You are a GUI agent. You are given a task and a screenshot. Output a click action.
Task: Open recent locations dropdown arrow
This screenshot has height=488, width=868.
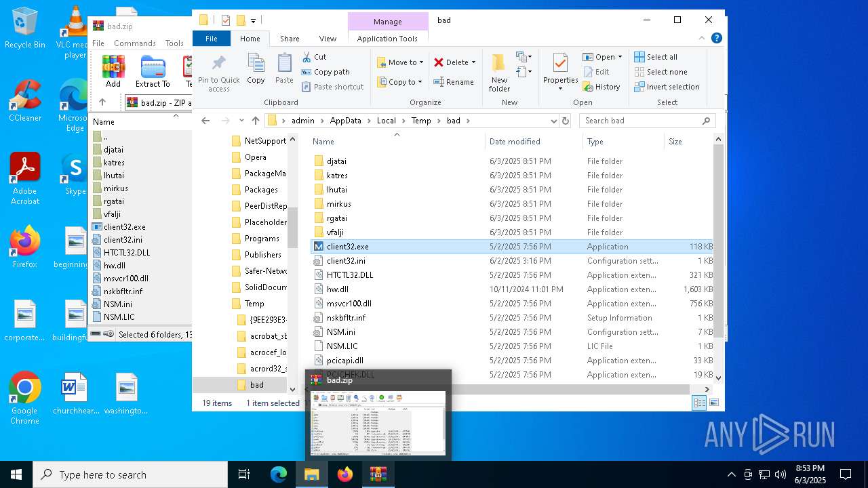[241, 121]
